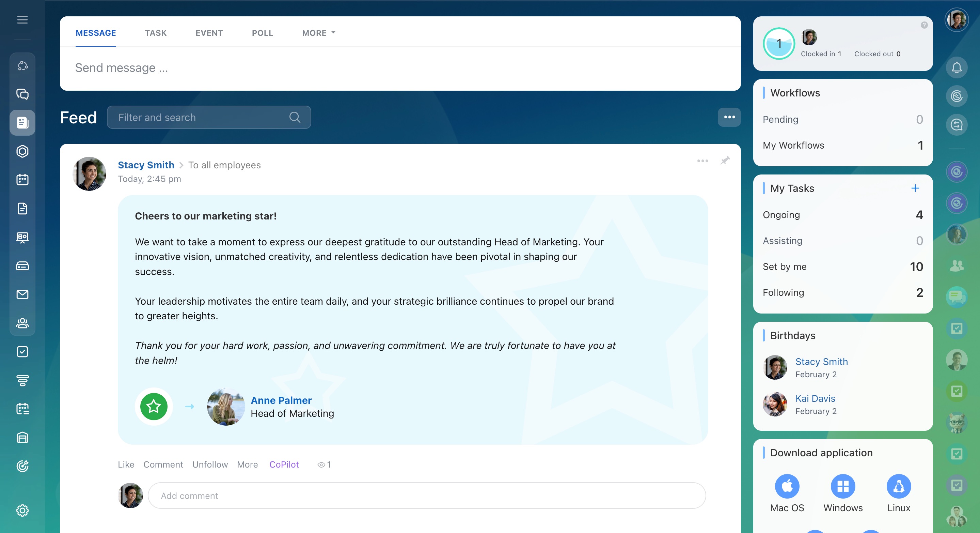
Task: Pin Stacy Smith's post with pin icon
Action: [x=725, y=161]
